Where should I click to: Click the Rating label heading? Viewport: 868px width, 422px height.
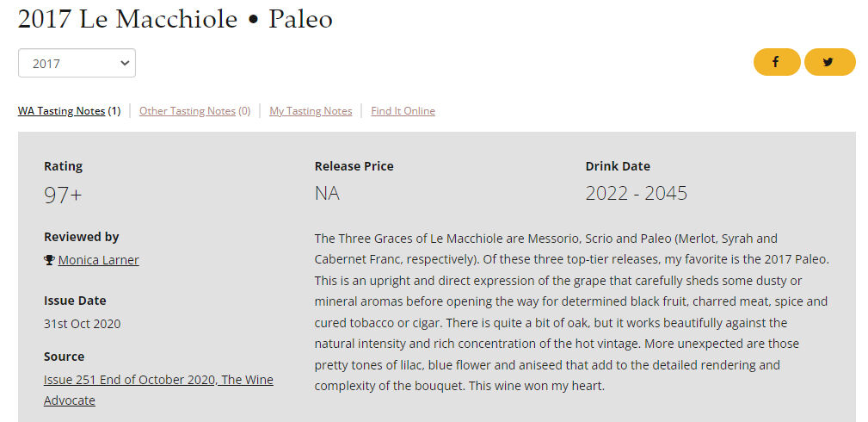(63, 166)
